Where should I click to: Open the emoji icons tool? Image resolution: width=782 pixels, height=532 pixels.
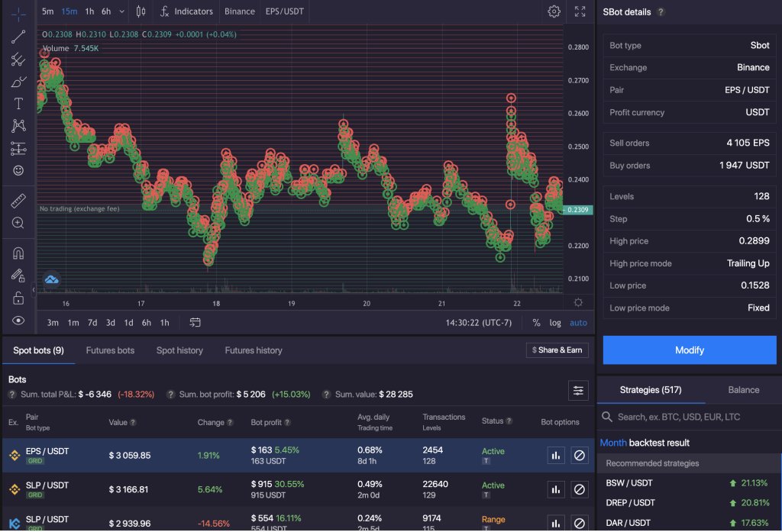click(18, 170)
